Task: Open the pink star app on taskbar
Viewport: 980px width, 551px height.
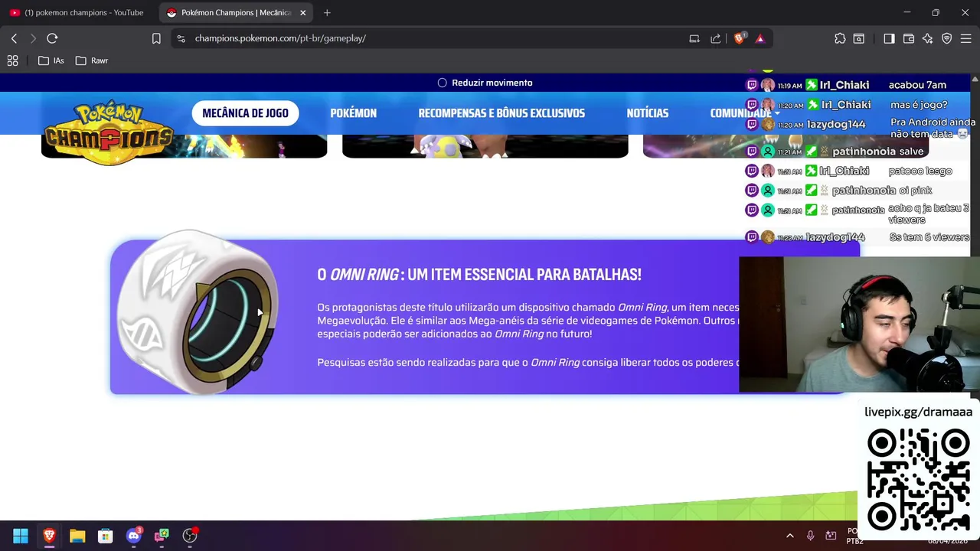Action: 162,536
